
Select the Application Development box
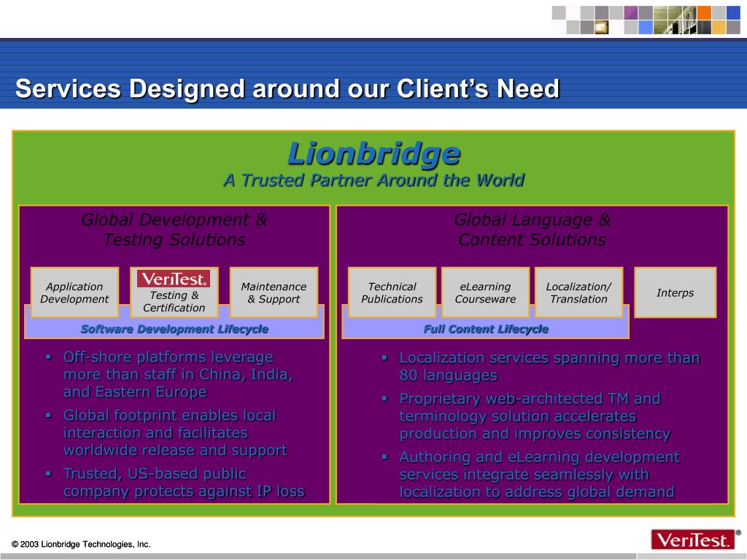click(75, 292)
